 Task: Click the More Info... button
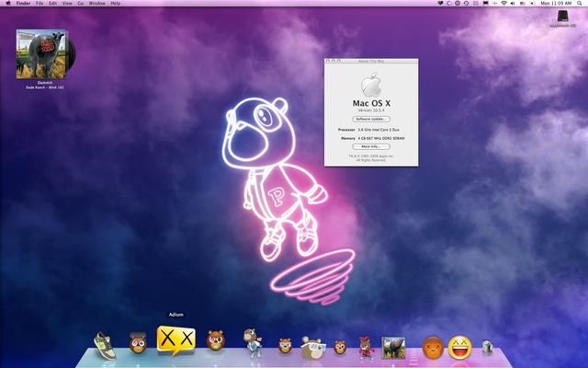tap(371, 147)
